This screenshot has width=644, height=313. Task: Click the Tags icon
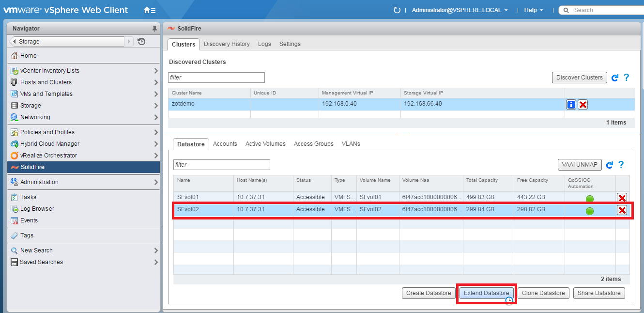[x=15, y=235]
